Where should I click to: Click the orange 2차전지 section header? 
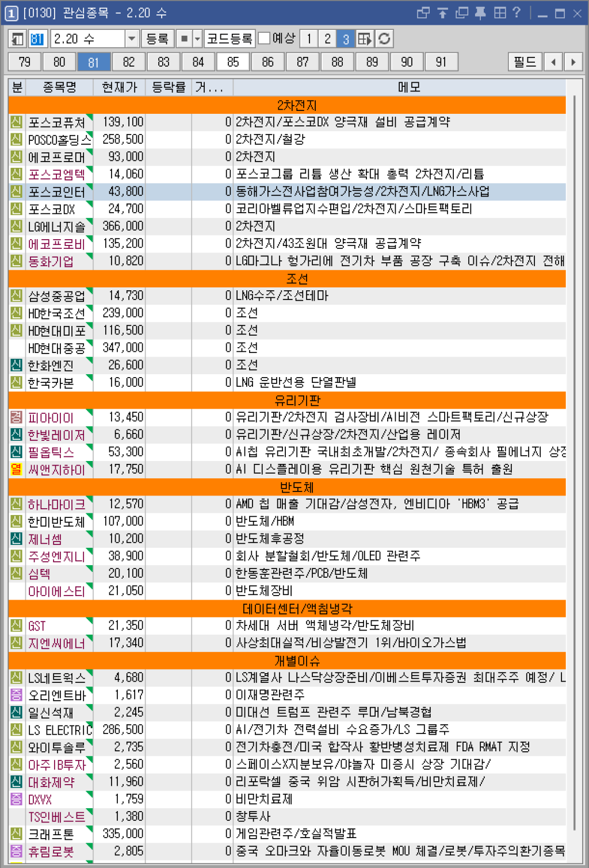pos(288,105)
